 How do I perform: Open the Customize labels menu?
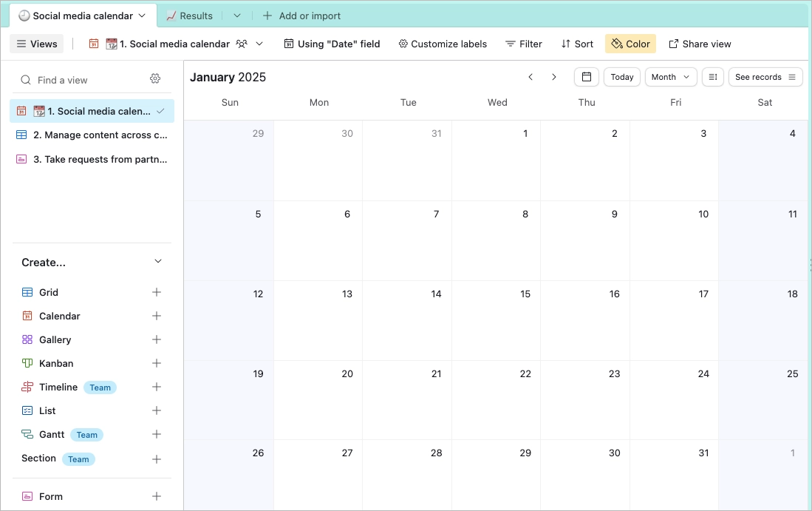pyautogui.click(x=442, y=44)
